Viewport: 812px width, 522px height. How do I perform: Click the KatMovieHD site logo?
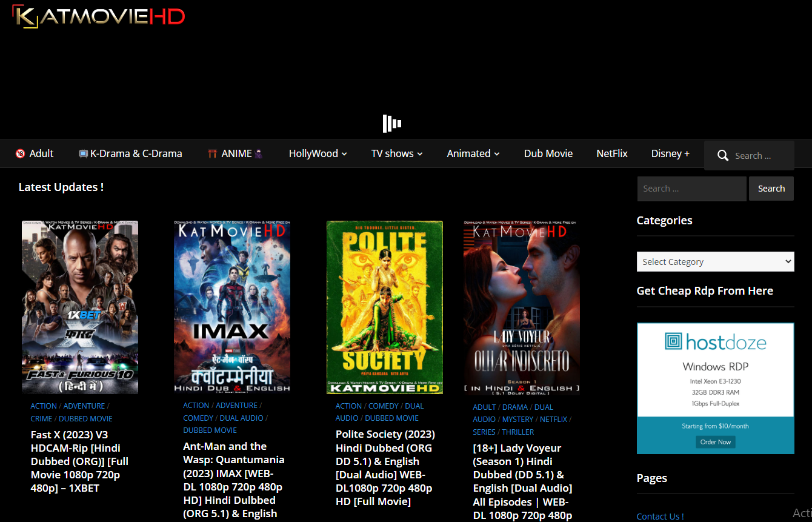[99, 16]
